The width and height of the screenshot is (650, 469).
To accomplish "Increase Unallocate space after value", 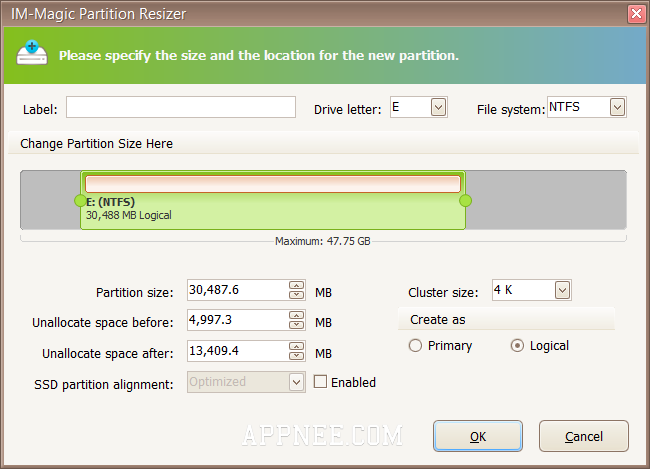I will point(296,346).
